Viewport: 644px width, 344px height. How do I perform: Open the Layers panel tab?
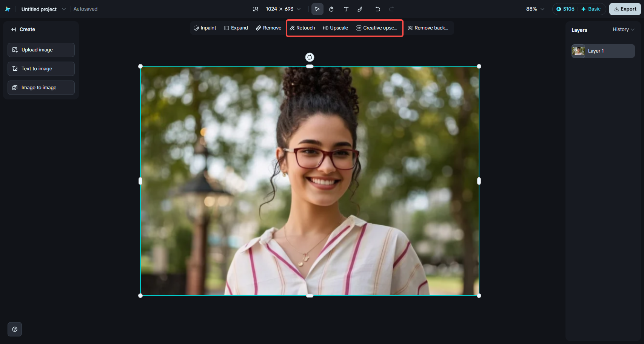pyautogui.click(x=579, y=29)
